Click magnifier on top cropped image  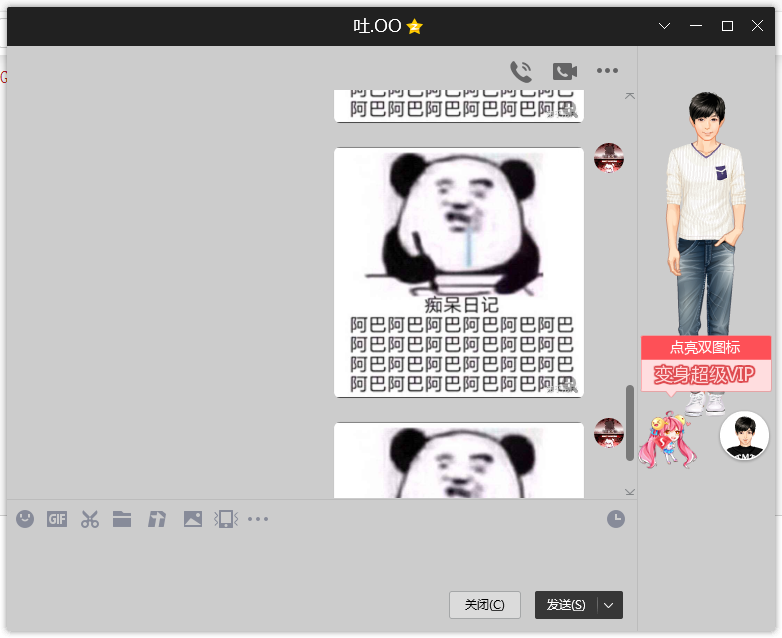(x=569, y=109)
